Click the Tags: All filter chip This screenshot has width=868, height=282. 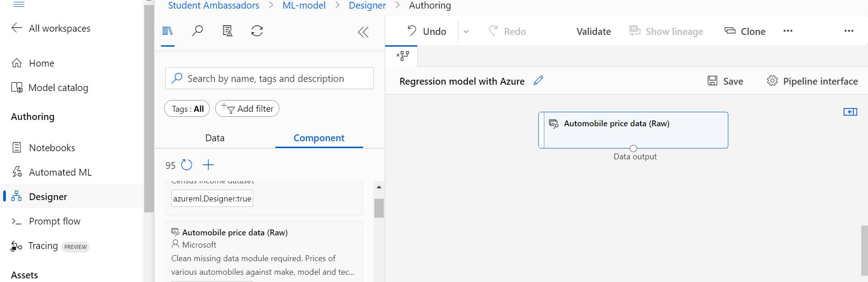(x=187, y=109)
